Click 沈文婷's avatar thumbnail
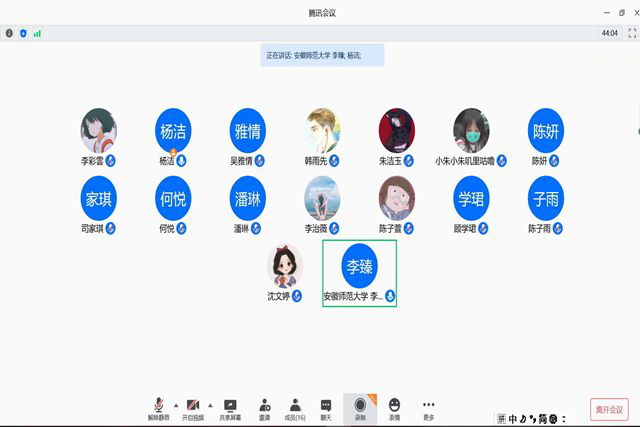This screenshot has width=640, height=427. [285, 266]
